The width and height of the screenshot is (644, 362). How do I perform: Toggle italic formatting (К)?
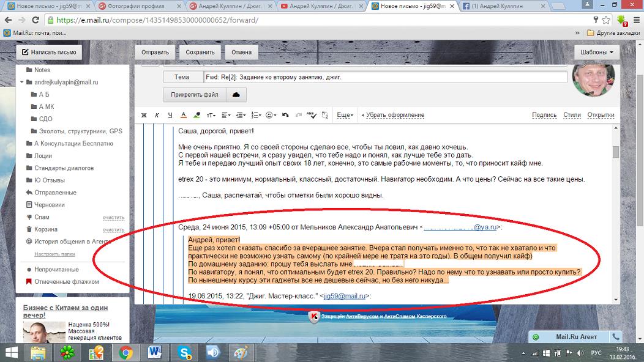point(157,116)
